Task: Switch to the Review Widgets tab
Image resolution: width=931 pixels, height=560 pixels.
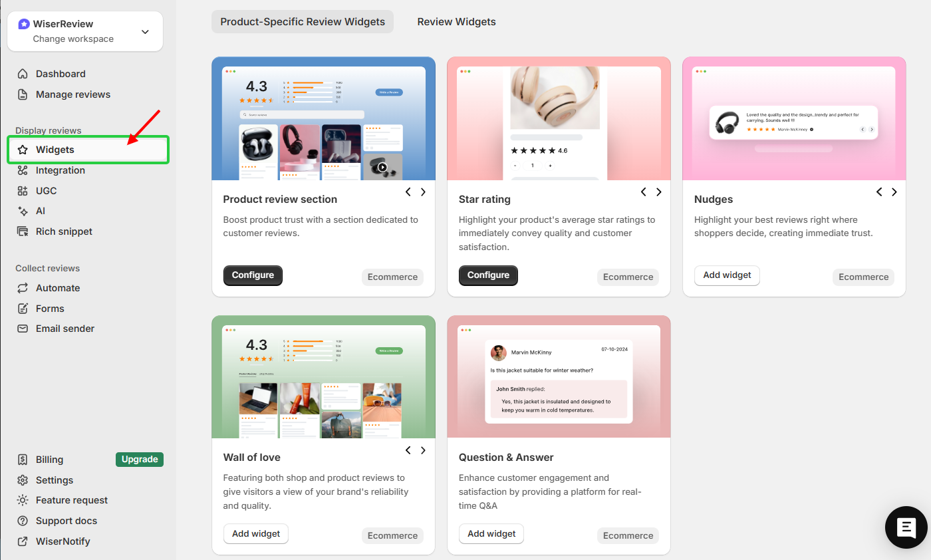Action: tap(456, 21)
